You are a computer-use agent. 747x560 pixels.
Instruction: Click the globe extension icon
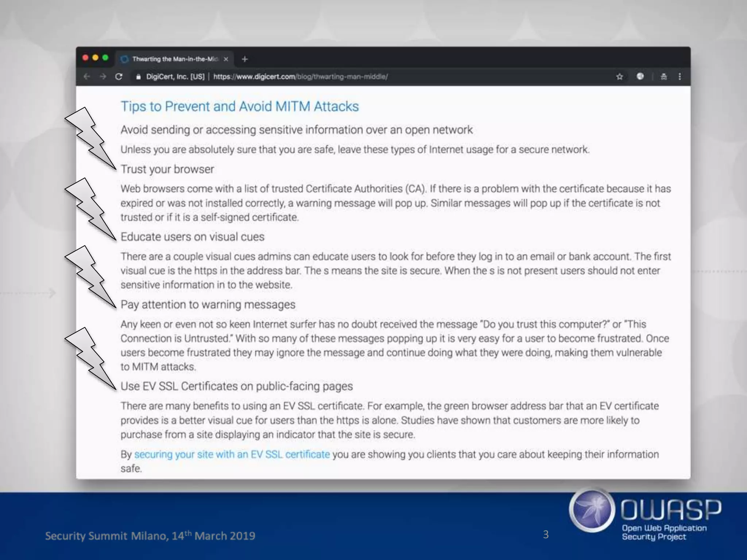pyautogui.click(x=640, y=76)
